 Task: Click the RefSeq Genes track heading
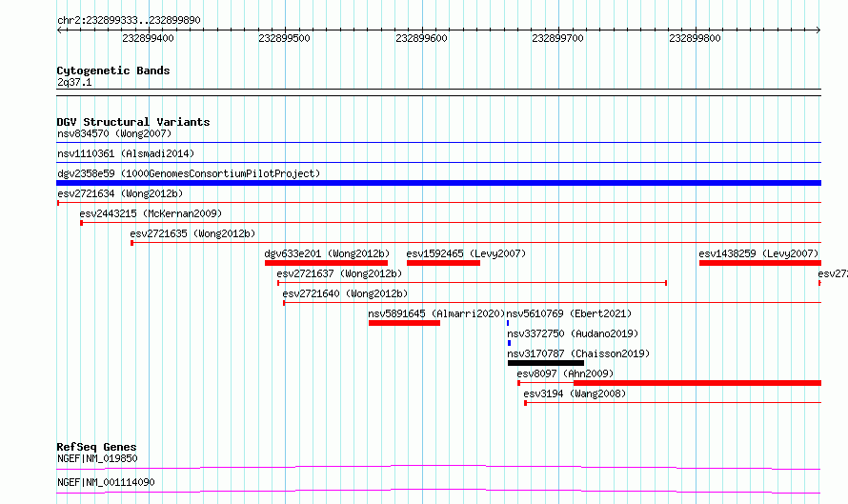pyautogui.click(x=96, y=447)
